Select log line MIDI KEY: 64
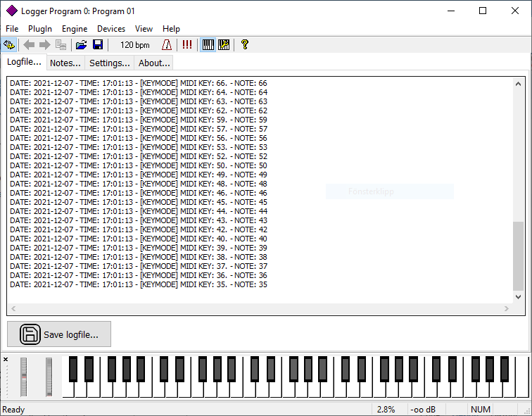Image resolution: width=532 pixels, height=416 pixels. pyautogui.click(x=139, y=92)
